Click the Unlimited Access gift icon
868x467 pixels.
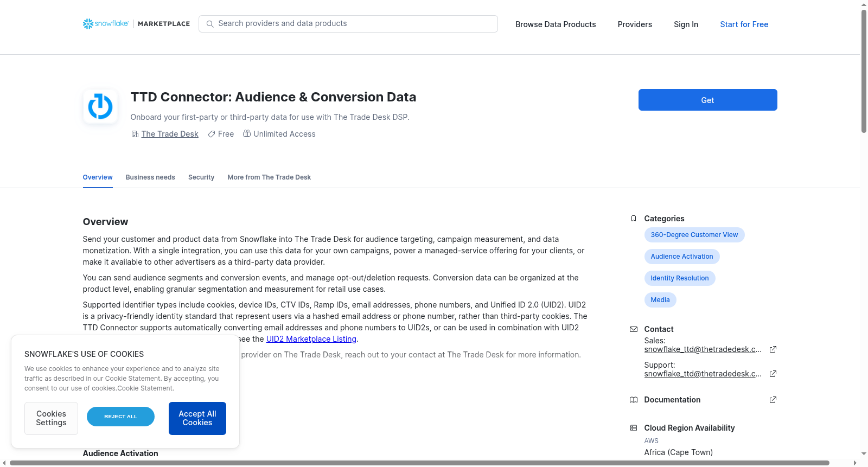[x=247, y=133]
